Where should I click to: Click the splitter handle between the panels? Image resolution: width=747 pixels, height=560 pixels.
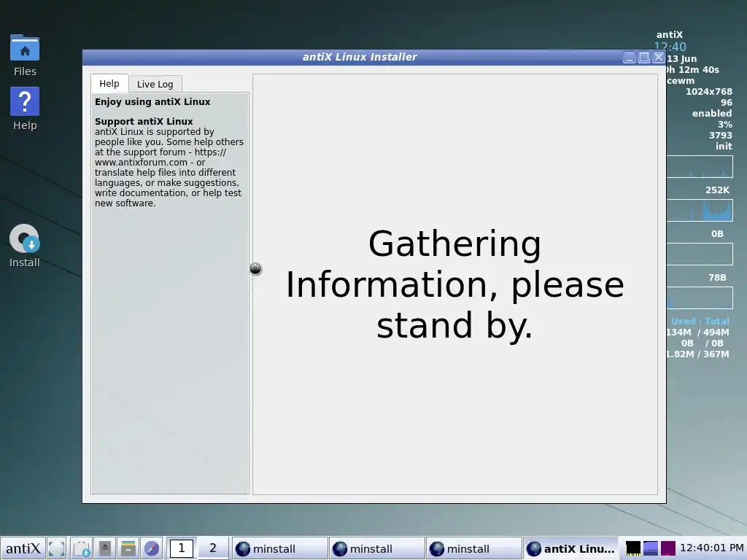click(255, 268)
